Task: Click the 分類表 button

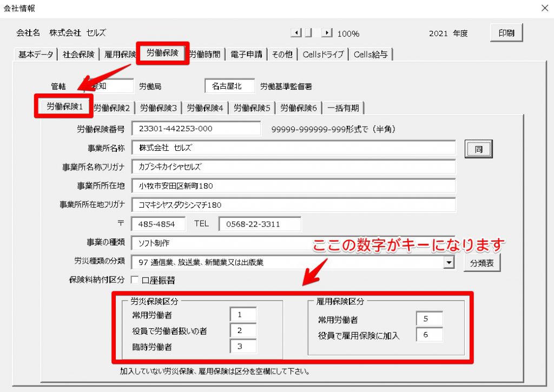Action: 482,263
